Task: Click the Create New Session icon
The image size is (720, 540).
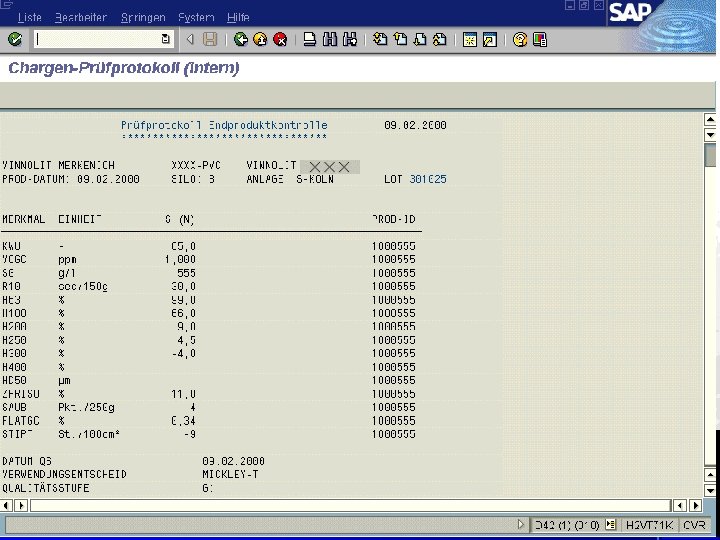Action: point(470,39)
